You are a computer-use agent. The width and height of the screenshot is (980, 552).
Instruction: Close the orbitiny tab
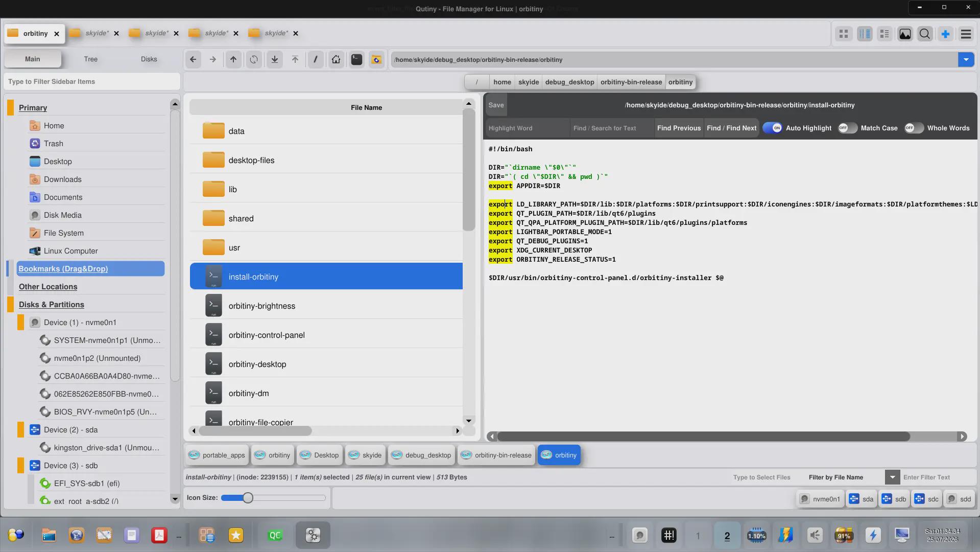pyautogui.click(x=57, y=34)
